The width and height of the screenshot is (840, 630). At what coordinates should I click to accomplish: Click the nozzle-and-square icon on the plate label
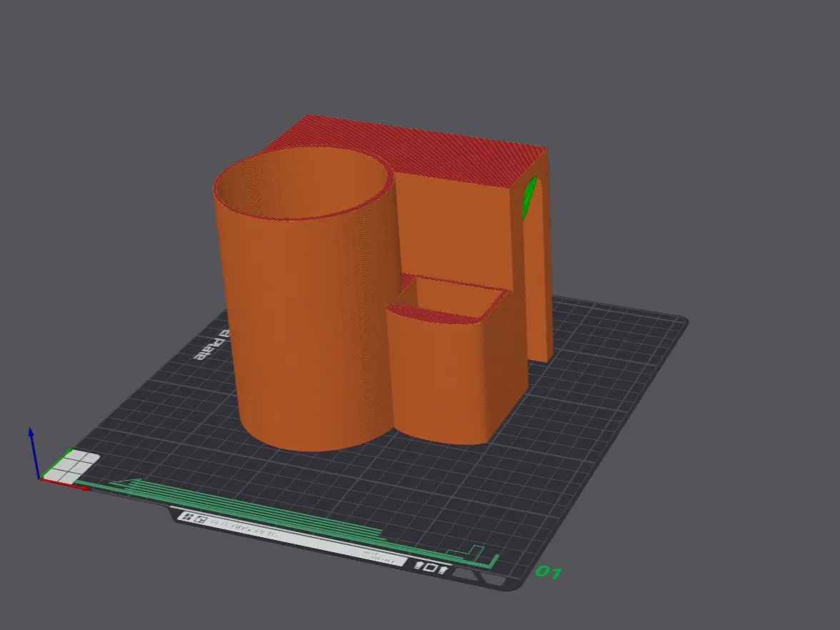pyautogui.click(x=431, y=567)
